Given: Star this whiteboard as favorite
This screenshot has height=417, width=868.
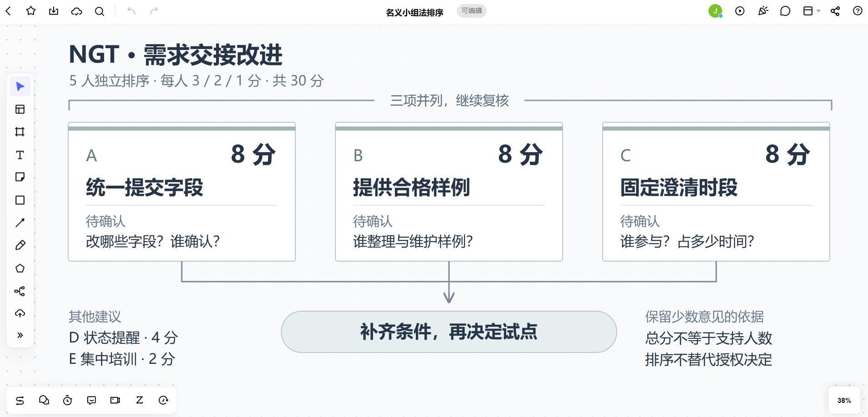Looking at the screenshot, I should point(31,11).
